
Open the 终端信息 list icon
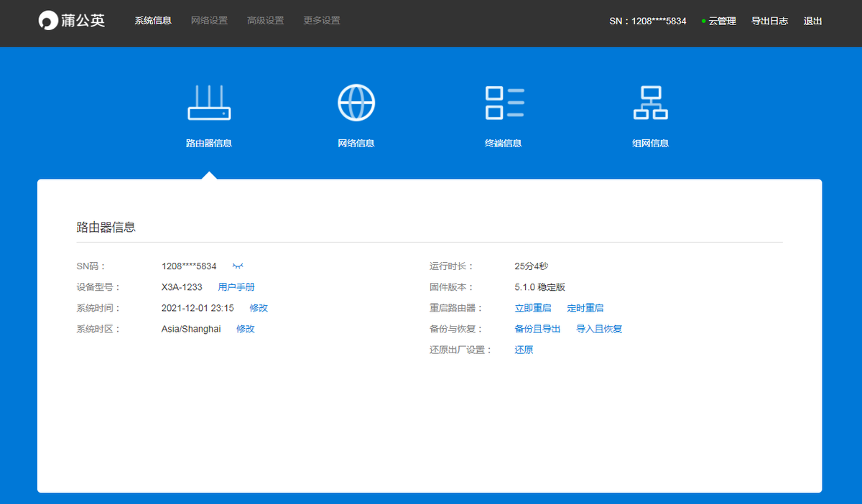pyautogui.click(x=504, y=103)
